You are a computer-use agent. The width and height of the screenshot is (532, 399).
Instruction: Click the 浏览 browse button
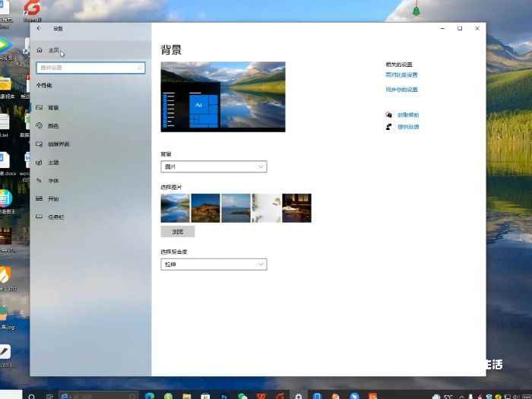pos(178,232)
